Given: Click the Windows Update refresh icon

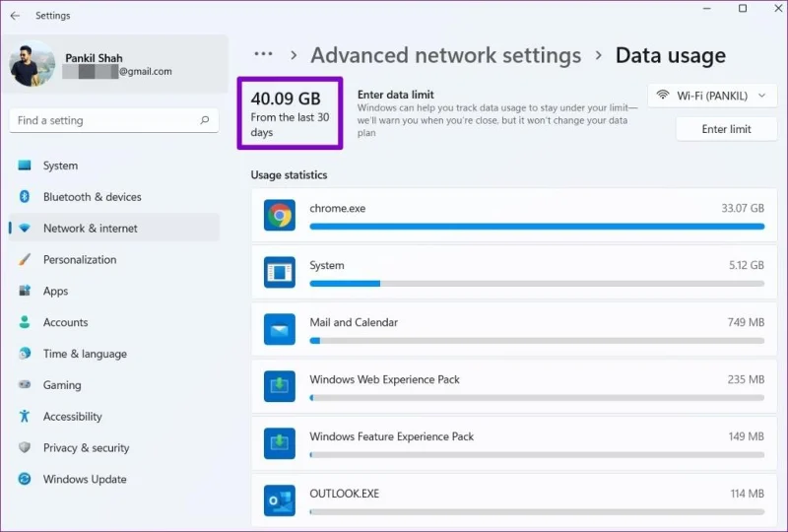Looking at the screenshot, I should 25,479.
